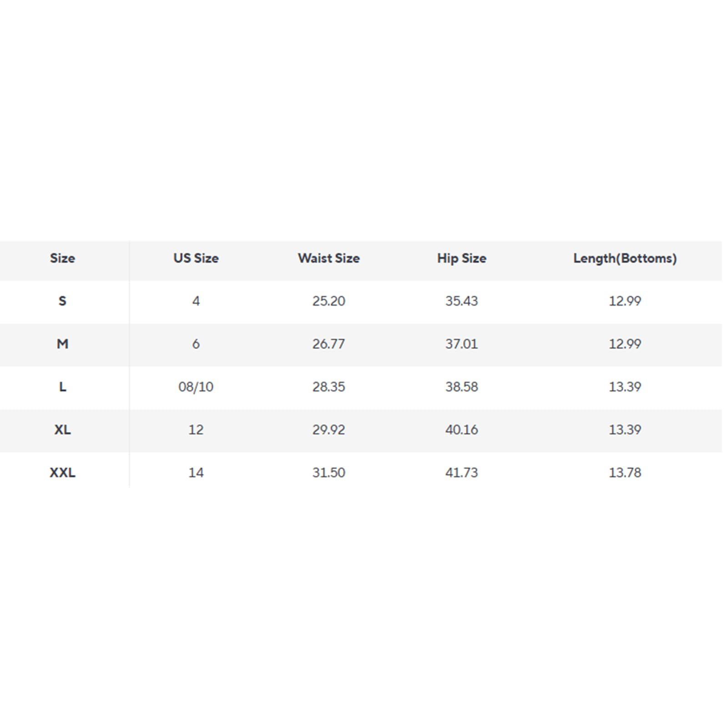This screenshot has width=728, height=728.
Task: Click length value 13.78
Action: [x=625, y=473]
